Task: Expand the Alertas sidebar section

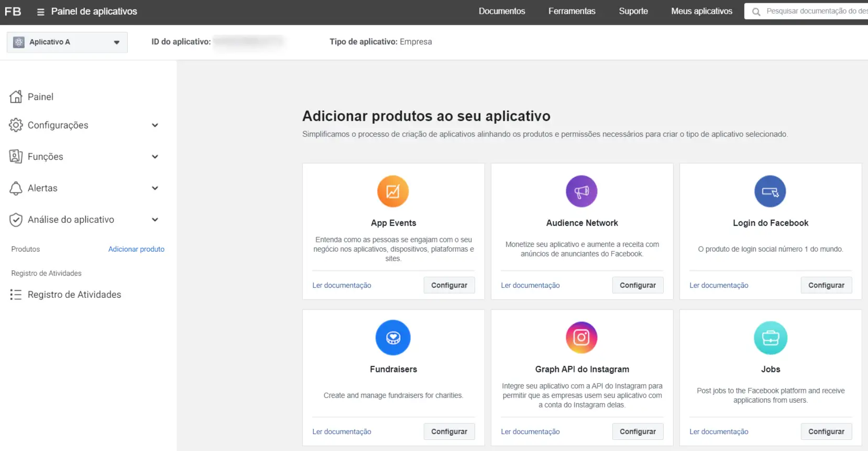Action: (155, 188)
